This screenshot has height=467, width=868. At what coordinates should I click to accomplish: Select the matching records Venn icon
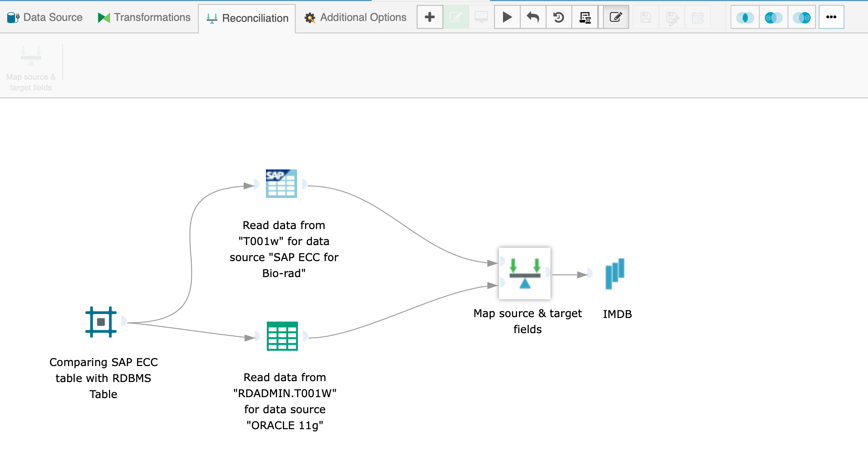[745, 17]
